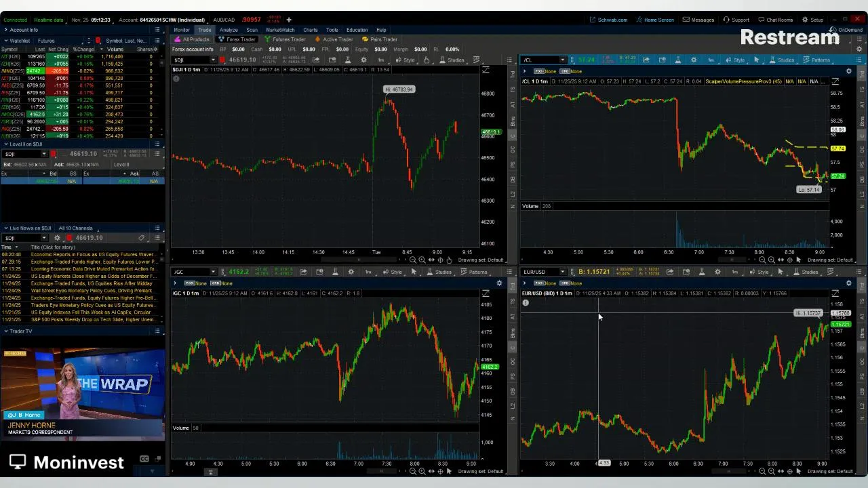868x488 pixels.
Task: Open Style menu in the $DJI chart
Action: pos(406,60)
